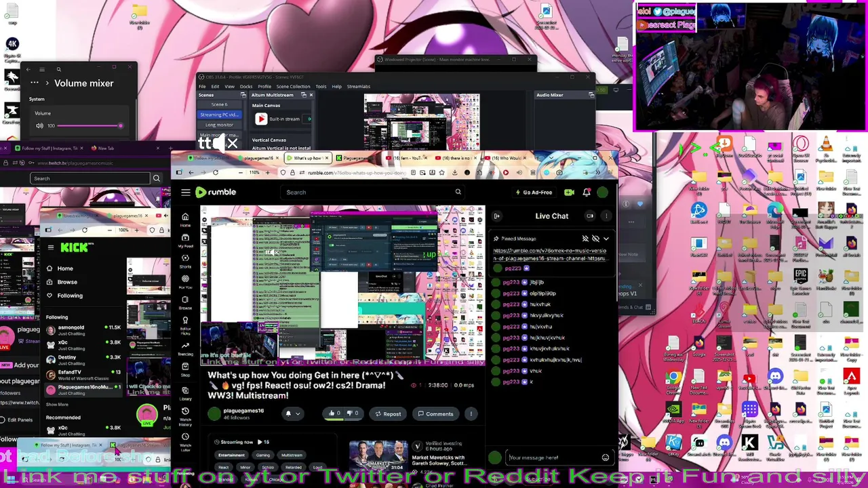The image size is (868, 488).
Task: Open emoji picker in chat box
Action: (605, 457)
